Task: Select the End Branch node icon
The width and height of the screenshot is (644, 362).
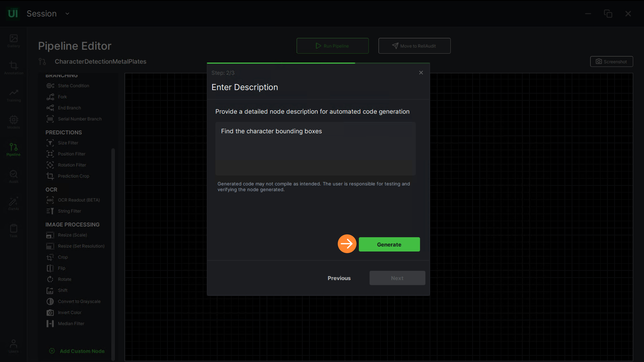Action: pos(50,108)
